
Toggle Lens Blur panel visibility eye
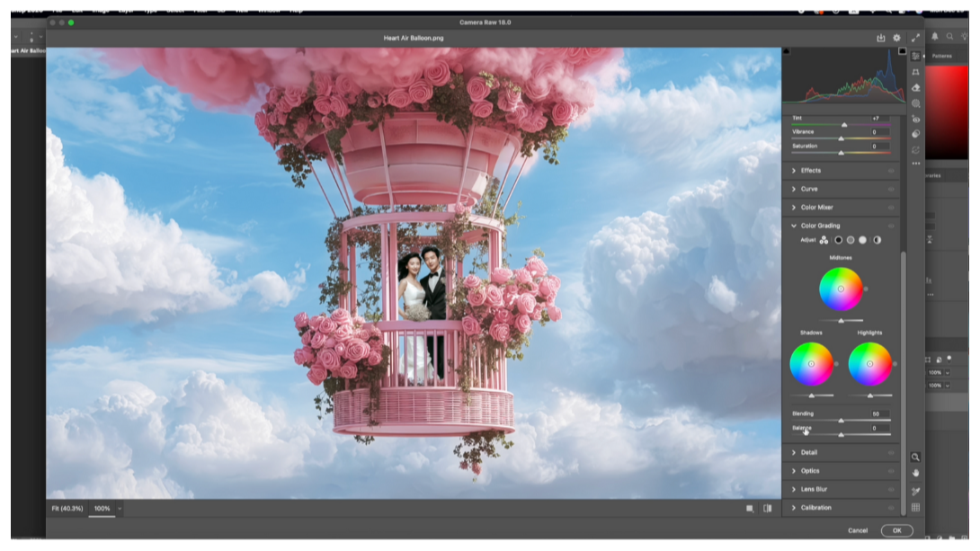pyautogui.click(x=891, y=489)
